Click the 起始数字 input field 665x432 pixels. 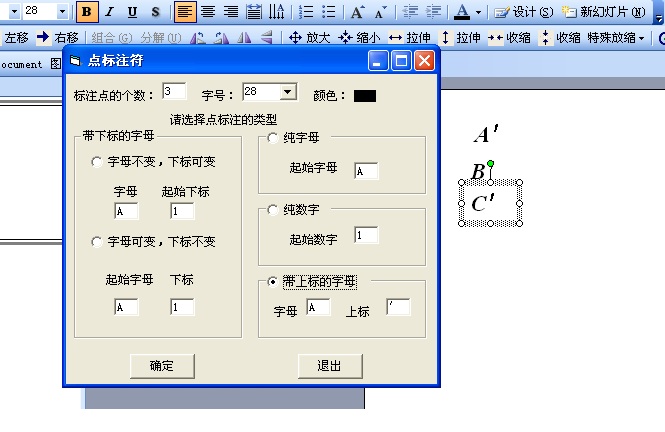point(366,235)
